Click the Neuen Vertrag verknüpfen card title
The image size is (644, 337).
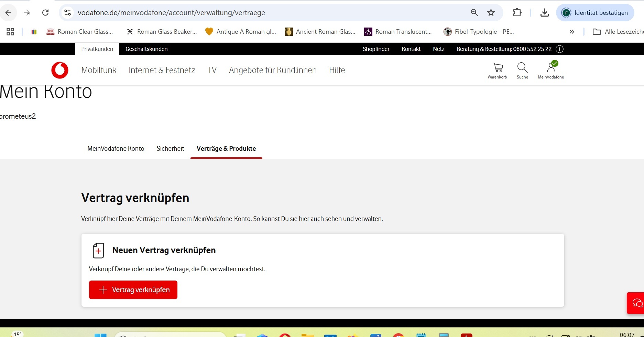point(164,250)
